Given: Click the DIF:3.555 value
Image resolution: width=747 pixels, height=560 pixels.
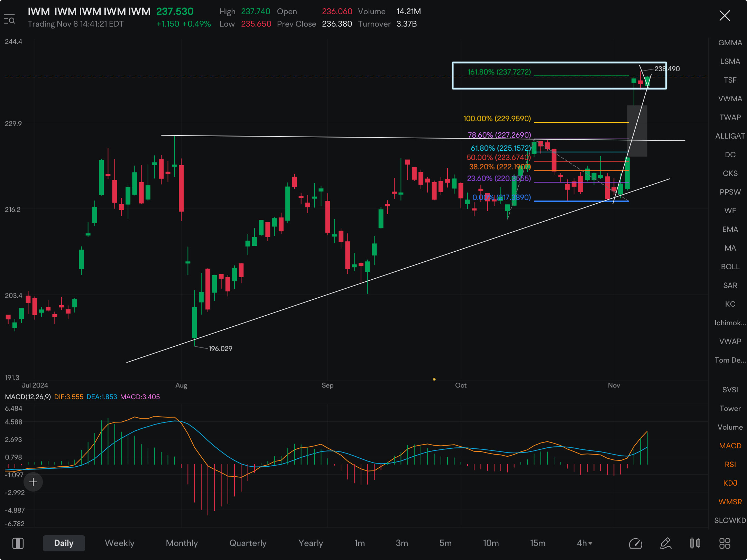Looking at the screenshot, I should point(69,397).
